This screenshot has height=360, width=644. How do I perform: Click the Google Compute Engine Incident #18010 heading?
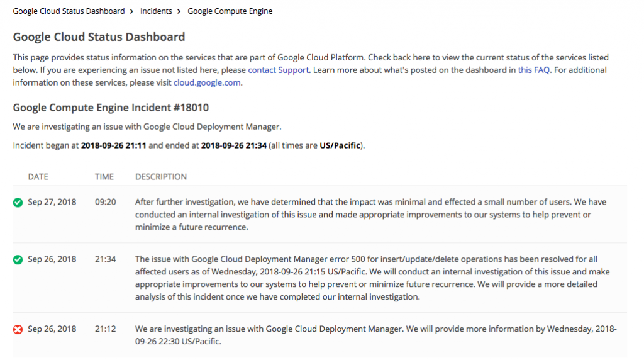pyautogui.click(x=111, y=108)
